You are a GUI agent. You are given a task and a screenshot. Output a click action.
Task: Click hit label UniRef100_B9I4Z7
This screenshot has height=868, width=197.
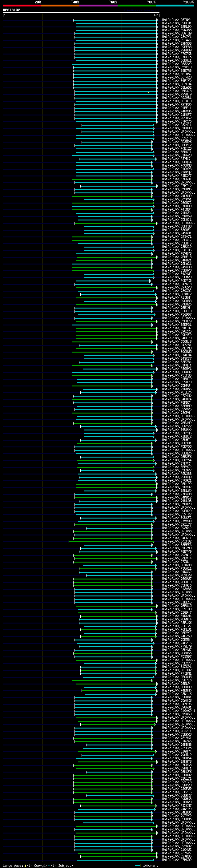177,40
